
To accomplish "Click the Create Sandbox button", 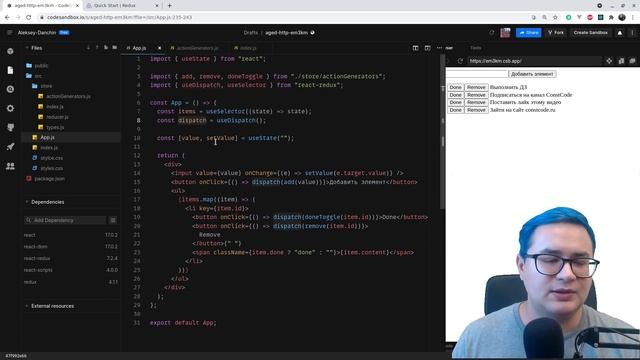I will [590, 33].
